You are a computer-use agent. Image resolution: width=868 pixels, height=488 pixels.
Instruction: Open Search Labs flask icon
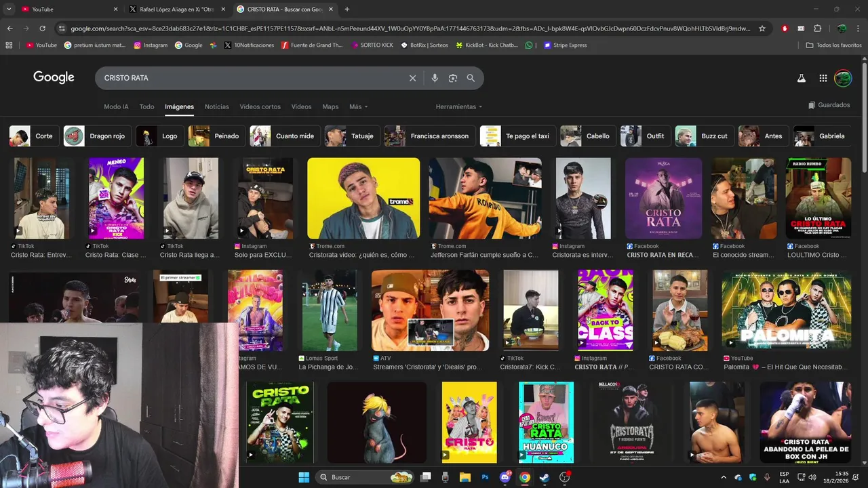801,78
